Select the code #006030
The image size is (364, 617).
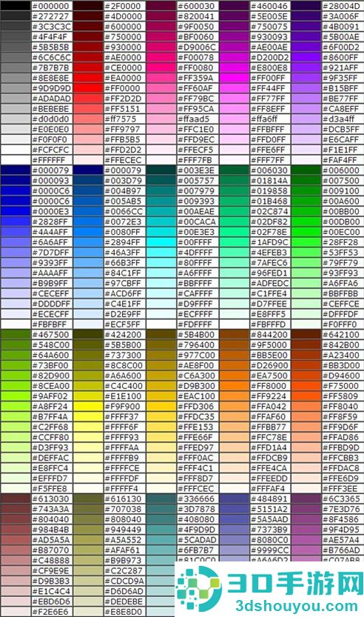point(269,170)
